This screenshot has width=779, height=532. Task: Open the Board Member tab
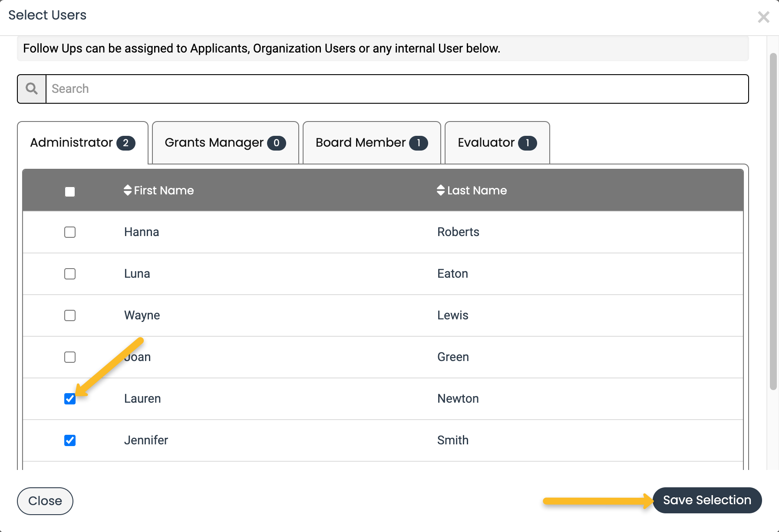(x=372, y=143)
